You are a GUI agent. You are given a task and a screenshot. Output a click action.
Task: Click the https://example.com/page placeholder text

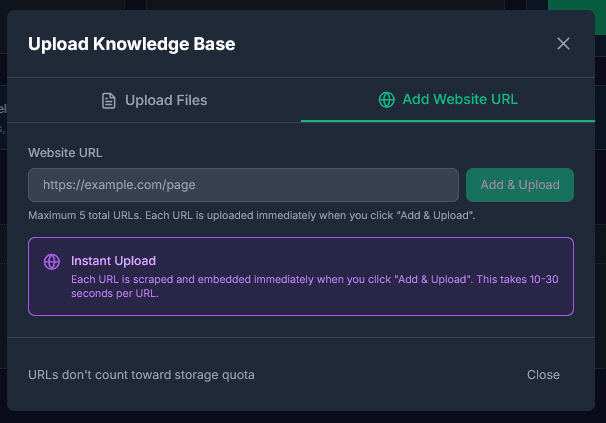[x=118, y=185]
